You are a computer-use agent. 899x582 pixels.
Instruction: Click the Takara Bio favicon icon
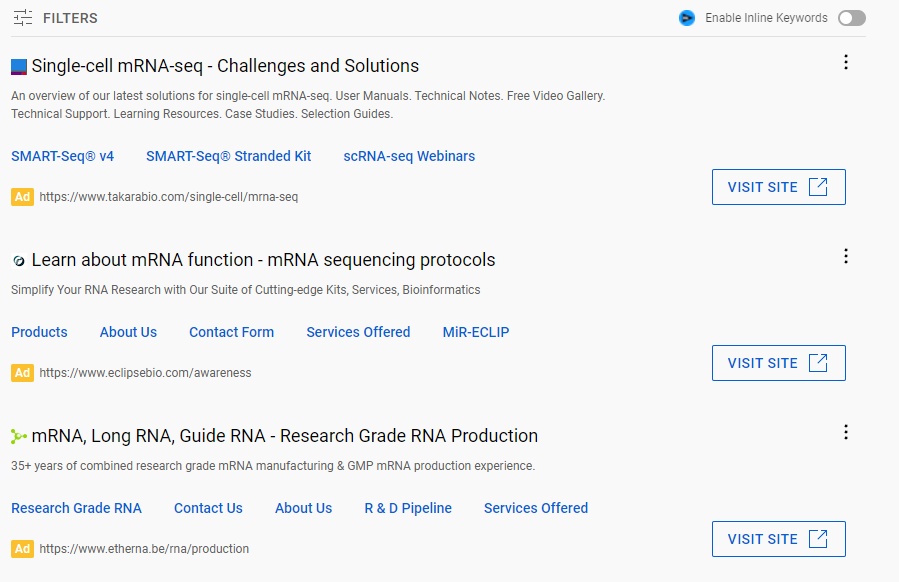coord(19,67)
